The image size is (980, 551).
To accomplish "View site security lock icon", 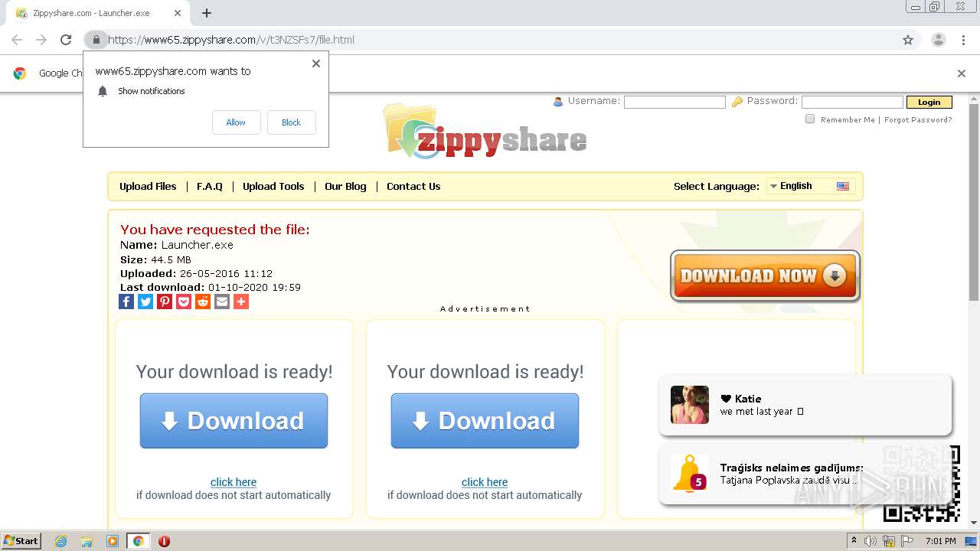I will (x=96, y=40).
